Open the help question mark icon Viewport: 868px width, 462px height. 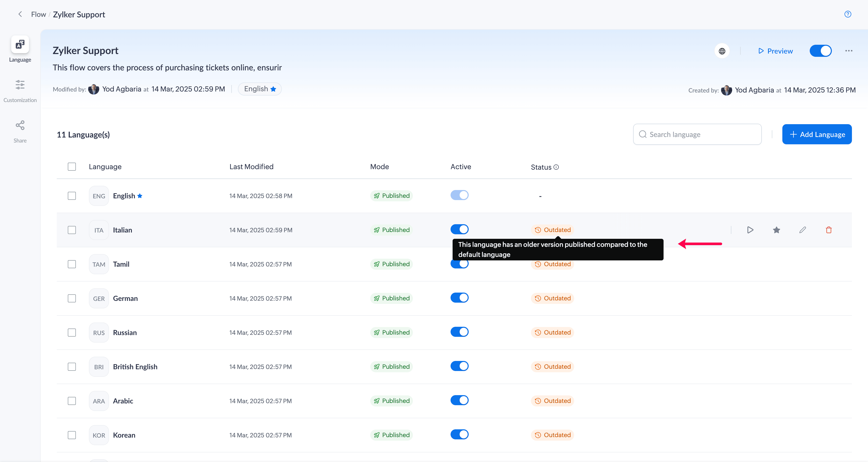coord(848,14)
